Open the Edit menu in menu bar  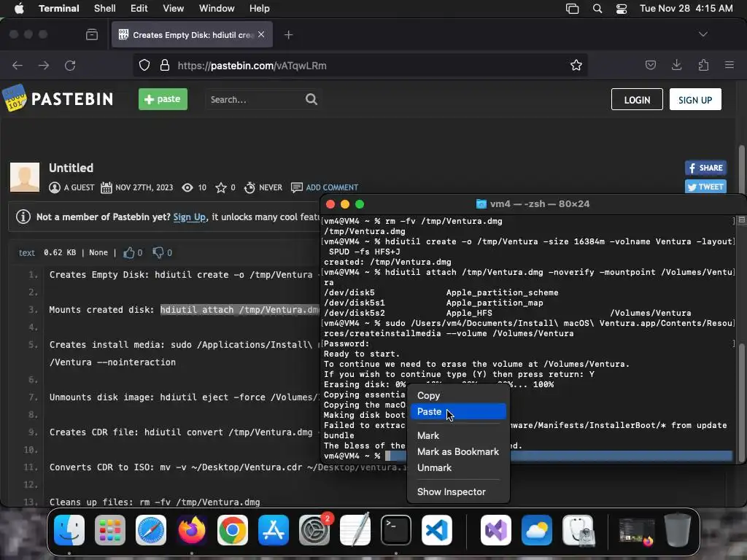[139, 9]
